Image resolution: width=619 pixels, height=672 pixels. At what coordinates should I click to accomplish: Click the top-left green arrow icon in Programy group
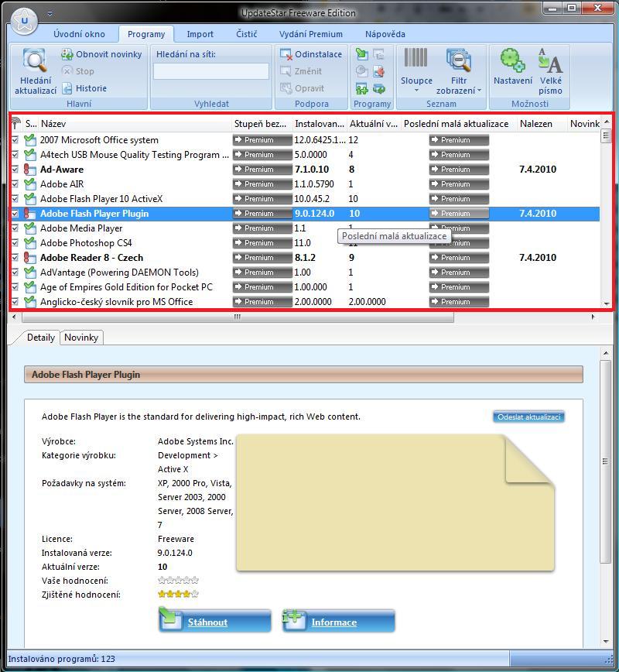(362, 54)
